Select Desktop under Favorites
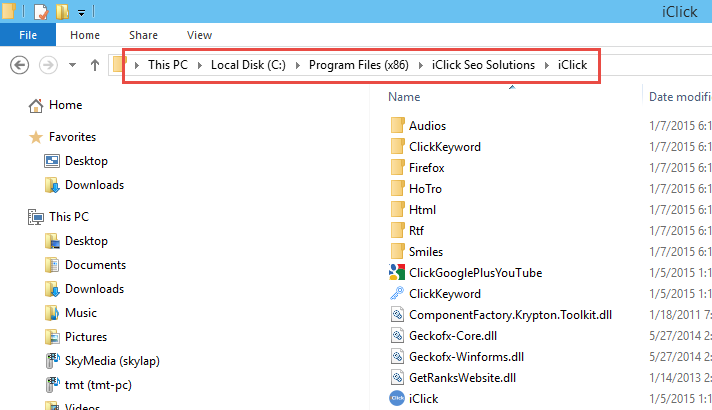 (86, 161)
